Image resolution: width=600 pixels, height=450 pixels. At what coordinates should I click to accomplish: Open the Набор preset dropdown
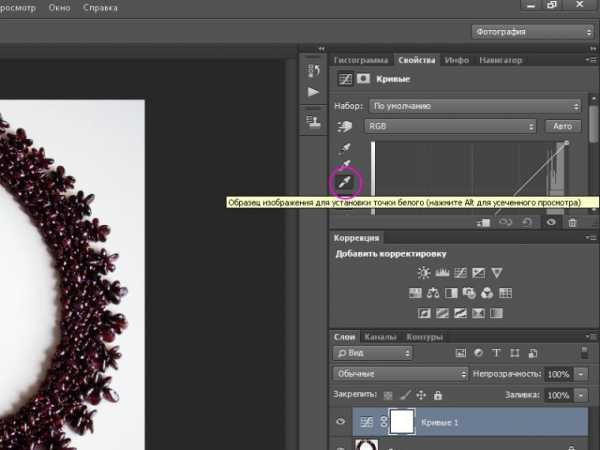point(474,106)
